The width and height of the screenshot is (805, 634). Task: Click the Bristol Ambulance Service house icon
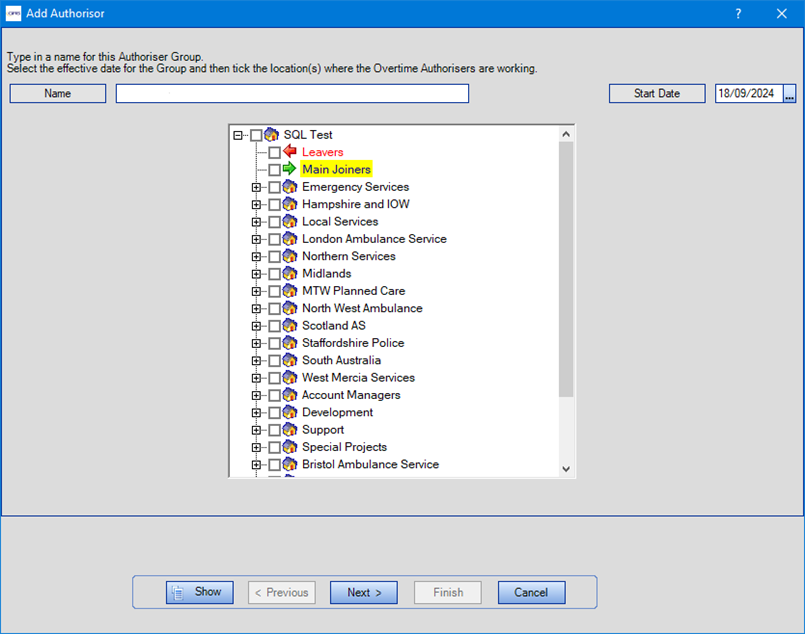pyautogui.click(x=290, y=465)
